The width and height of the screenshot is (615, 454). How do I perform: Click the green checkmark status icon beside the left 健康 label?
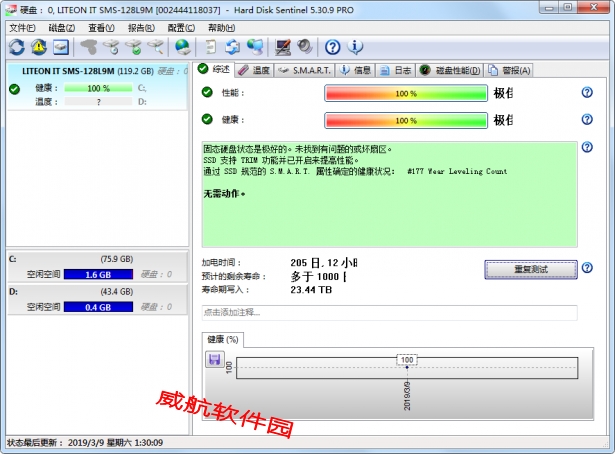[15, 89]
